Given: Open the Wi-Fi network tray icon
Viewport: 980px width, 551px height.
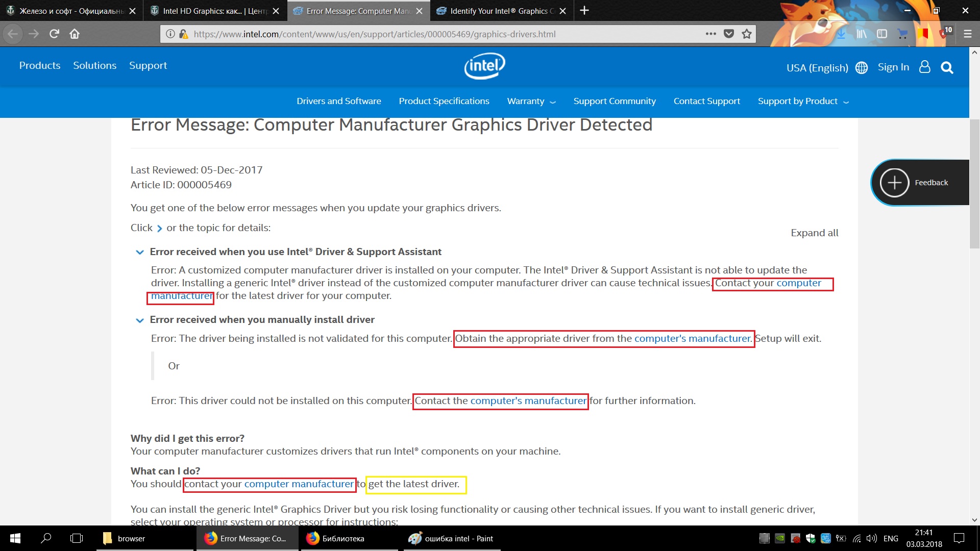Looking at the screenshot, I should point(857,538).
